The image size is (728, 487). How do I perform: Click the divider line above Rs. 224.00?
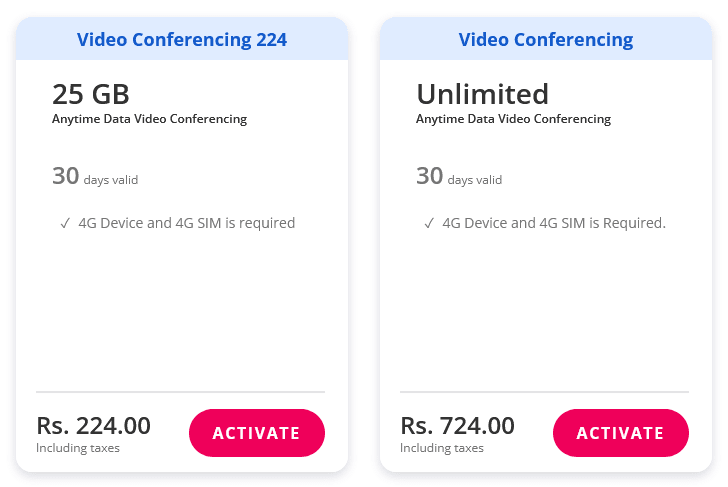point(181,392)
